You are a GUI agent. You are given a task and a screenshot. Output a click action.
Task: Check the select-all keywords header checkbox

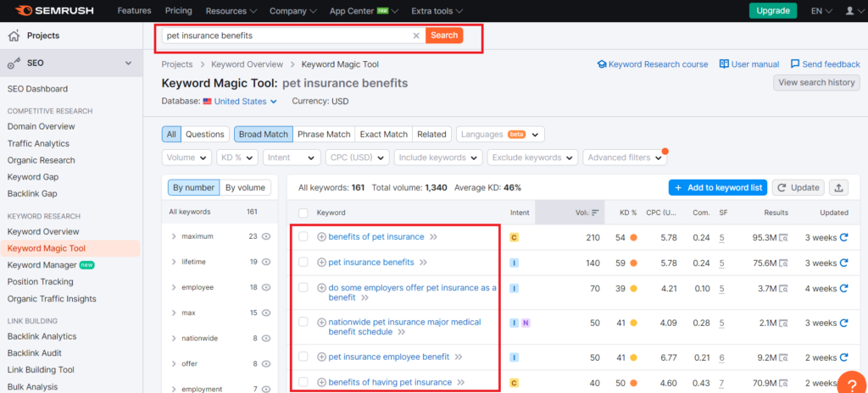[x=303, y=213]
